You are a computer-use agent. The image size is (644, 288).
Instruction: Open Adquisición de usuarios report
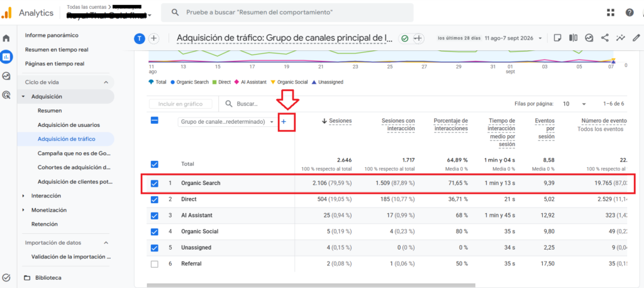tap(69, 125)
